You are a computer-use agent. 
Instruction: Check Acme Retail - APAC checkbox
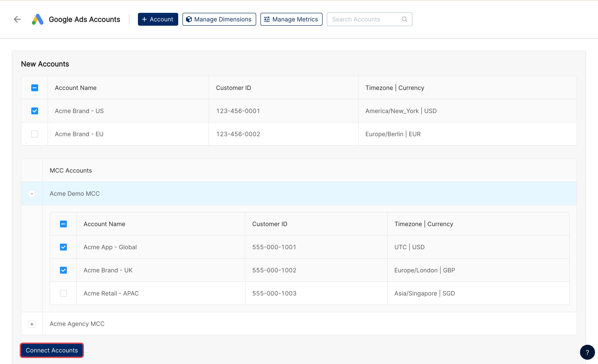(x=63, y=293)
